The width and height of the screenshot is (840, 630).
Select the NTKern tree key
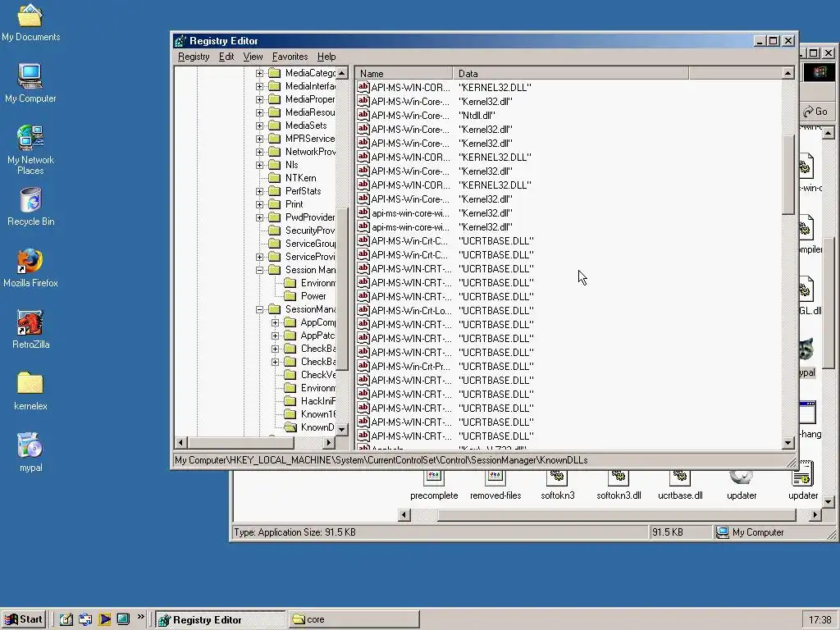(300, 178)
